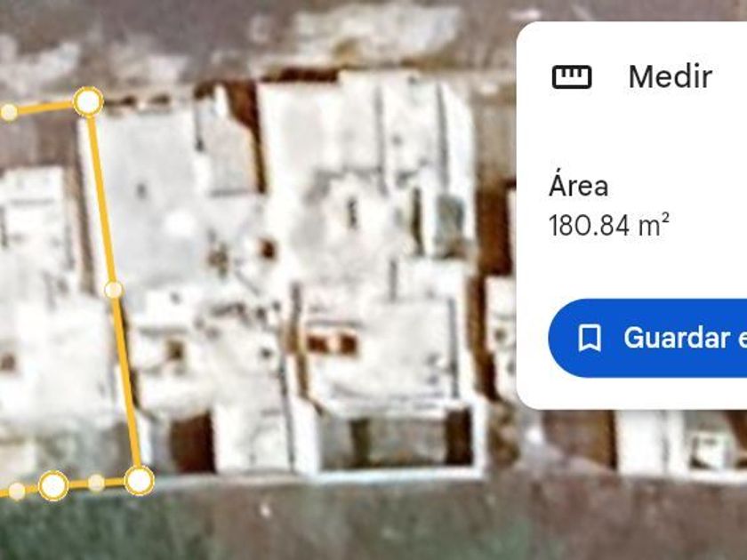Click the ruler icon beside Medir

(572, 77)
